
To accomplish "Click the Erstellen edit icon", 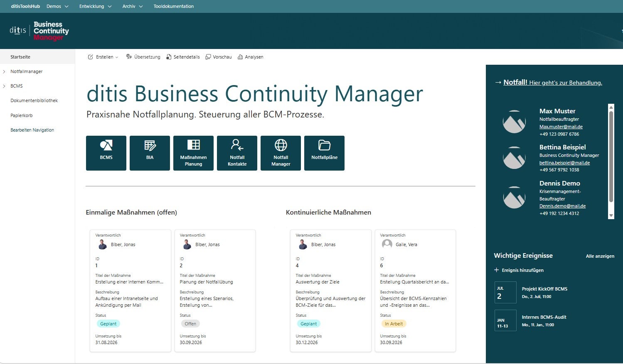I will coord(91,57).
